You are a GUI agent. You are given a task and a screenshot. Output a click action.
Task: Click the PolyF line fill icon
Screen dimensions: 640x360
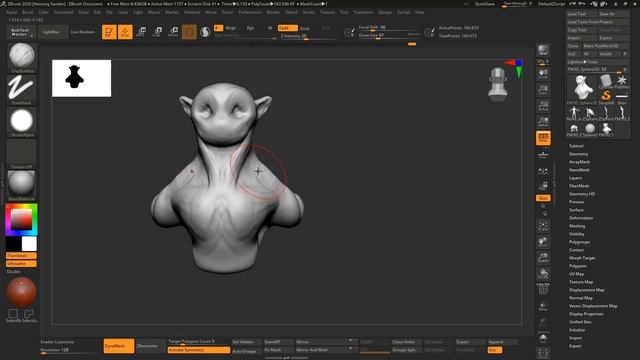543,289
